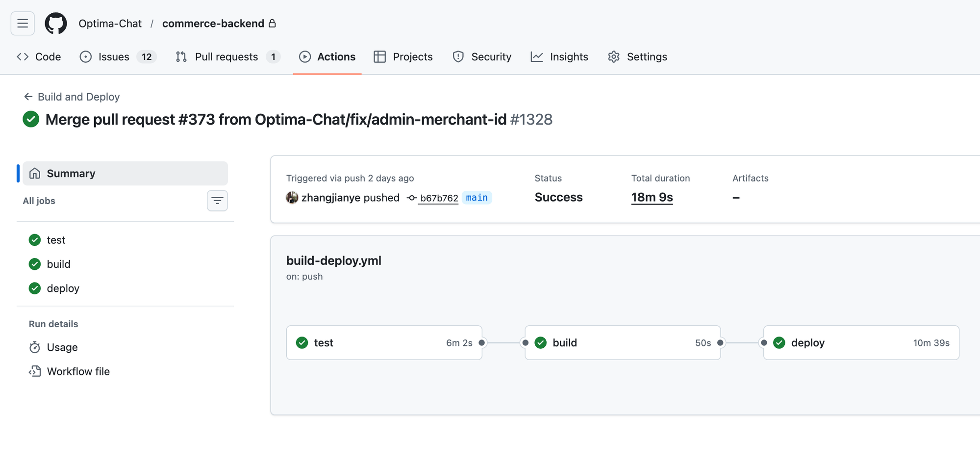Viewport: 980px width, 470px height.
Task: Open the build job card in the graph
Action: pyautogui.click(x=623, y=343)
